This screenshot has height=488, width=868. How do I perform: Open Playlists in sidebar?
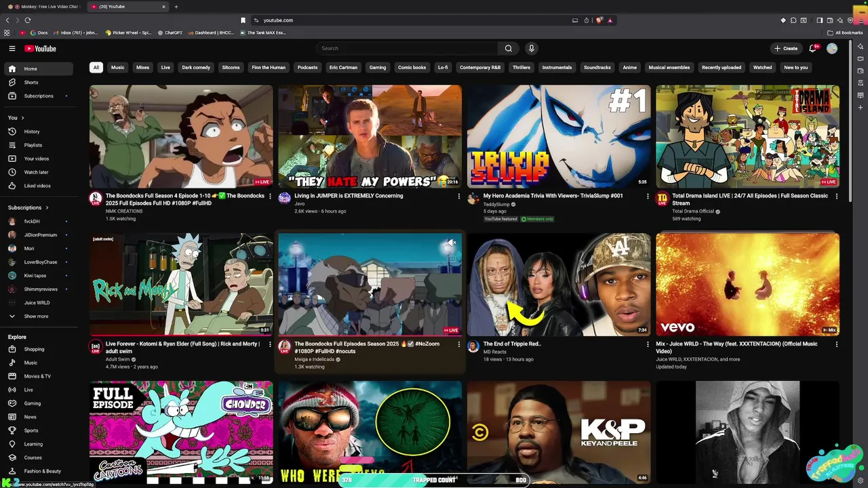39,145
